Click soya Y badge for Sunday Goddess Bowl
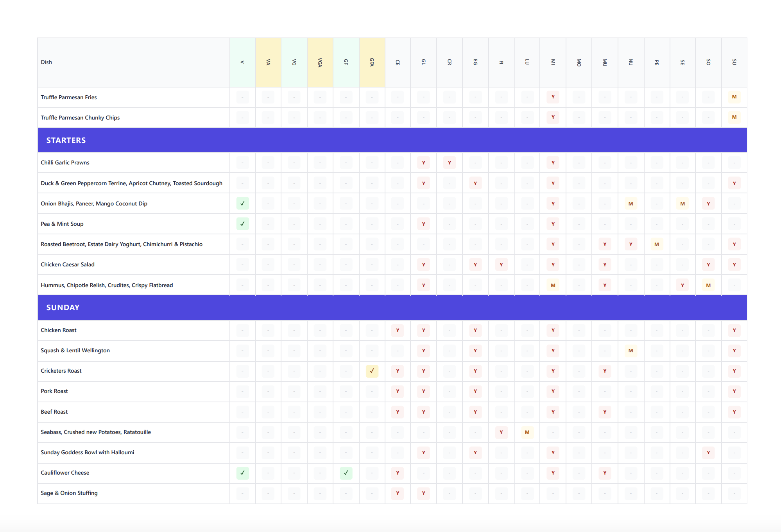This screenshot has height=532, width=781. (x=708, y=452)
